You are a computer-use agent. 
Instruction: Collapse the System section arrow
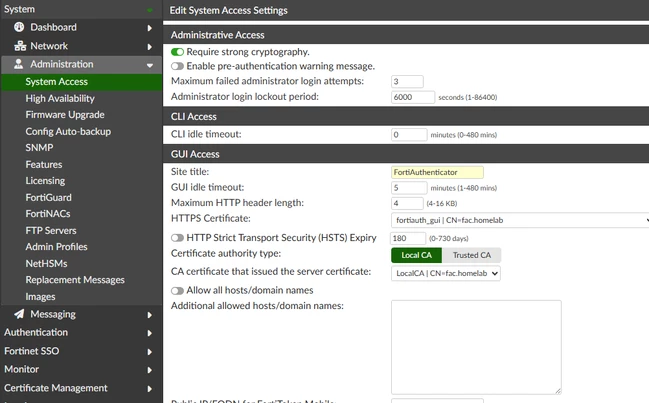(149, 10)
